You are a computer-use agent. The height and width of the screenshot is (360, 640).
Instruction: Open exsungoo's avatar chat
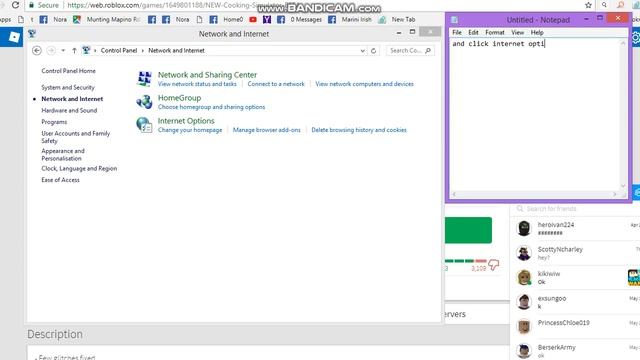click(x=524, y=302)
